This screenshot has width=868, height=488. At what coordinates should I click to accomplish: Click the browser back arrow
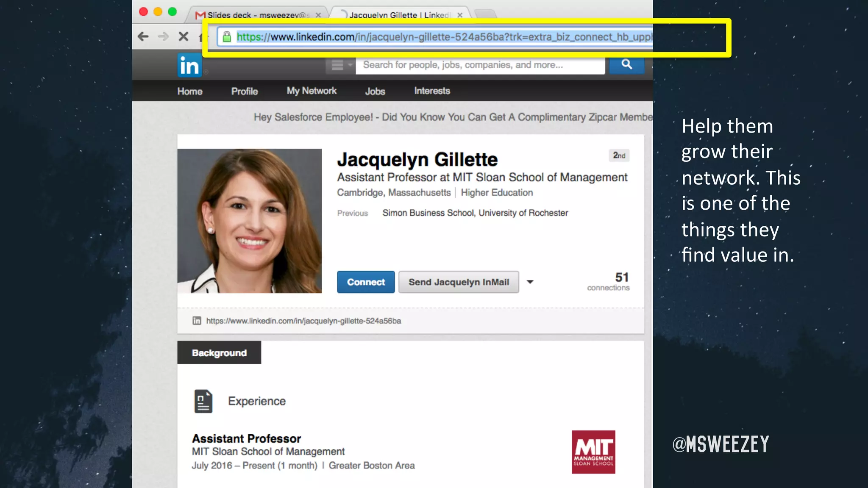(143, 36)
